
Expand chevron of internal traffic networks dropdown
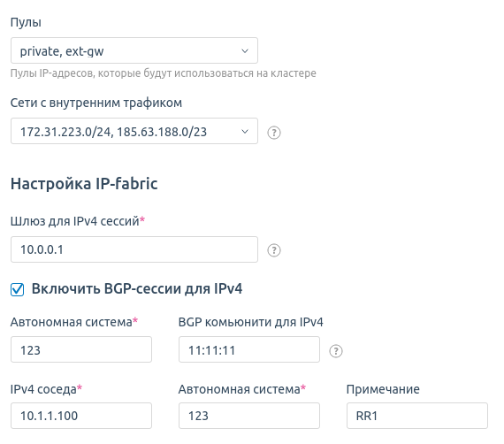245,131
